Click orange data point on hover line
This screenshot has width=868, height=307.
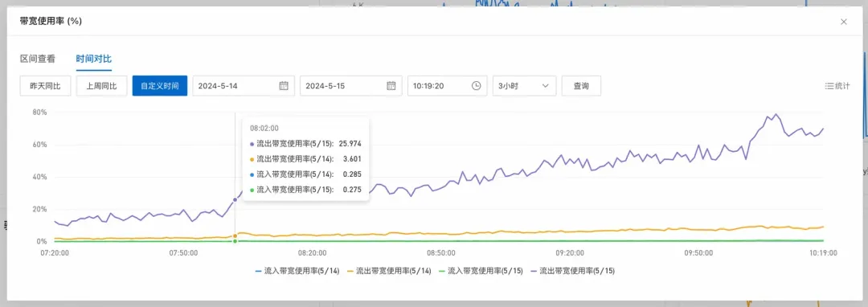pyautogui.click(x=235, y=236)
